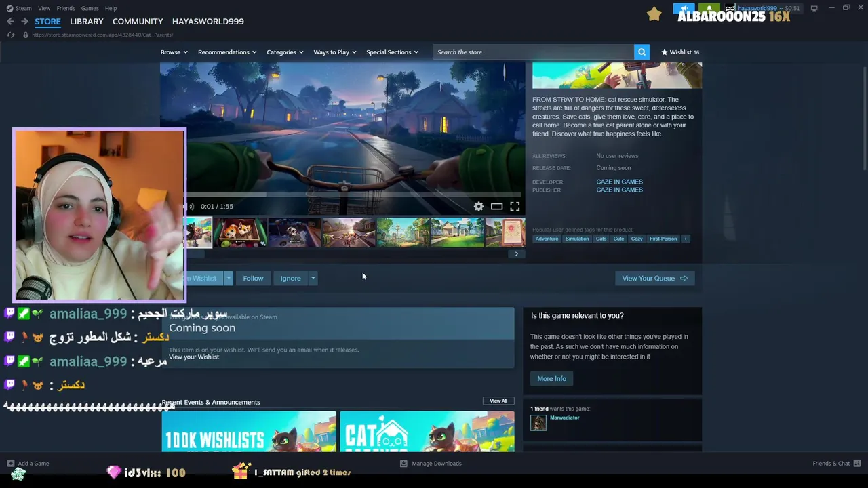The image size is (868, 488).
Task: Enter Big Picture mode via monitor icon
Action: click(814, 8)
